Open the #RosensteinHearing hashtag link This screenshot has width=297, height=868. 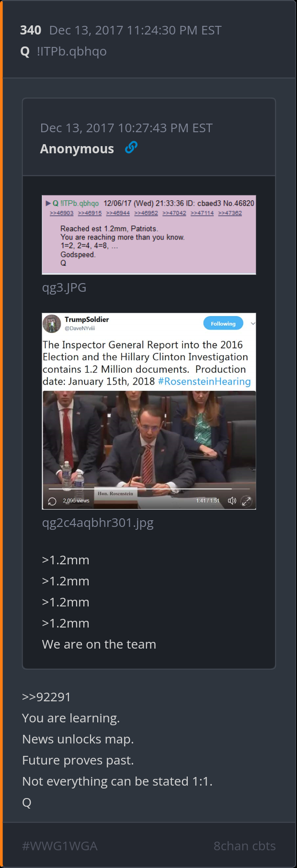coord(204,381)
